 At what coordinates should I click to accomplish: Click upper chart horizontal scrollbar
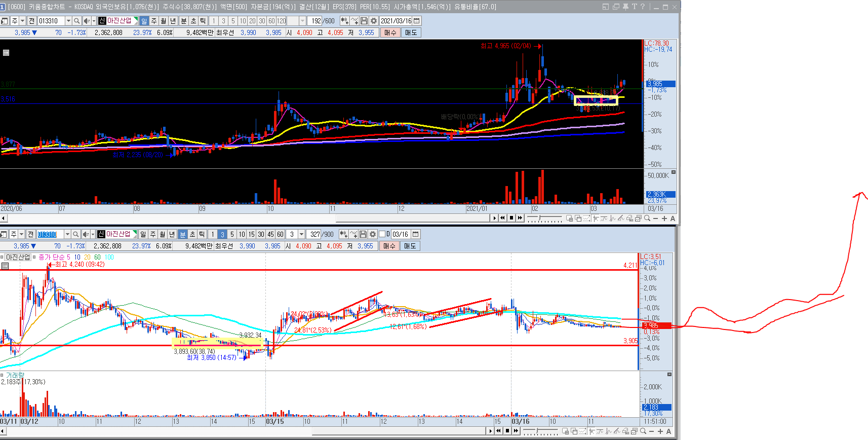coord(413,218)
